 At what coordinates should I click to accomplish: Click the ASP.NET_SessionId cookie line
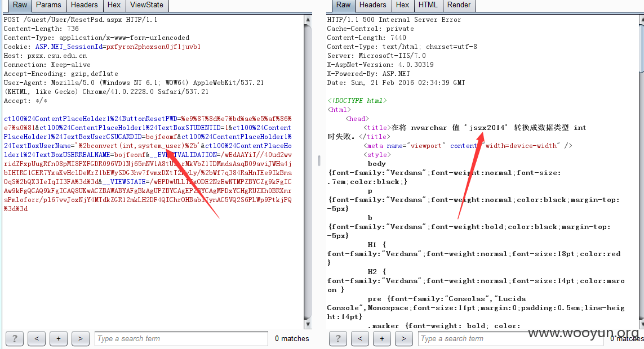click(x=103, y=47)
